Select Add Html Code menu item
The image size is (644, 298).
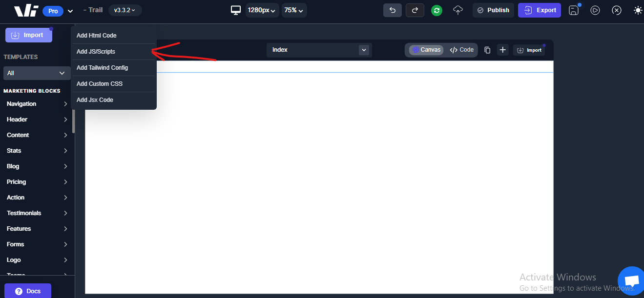click(x=114, y=36)
